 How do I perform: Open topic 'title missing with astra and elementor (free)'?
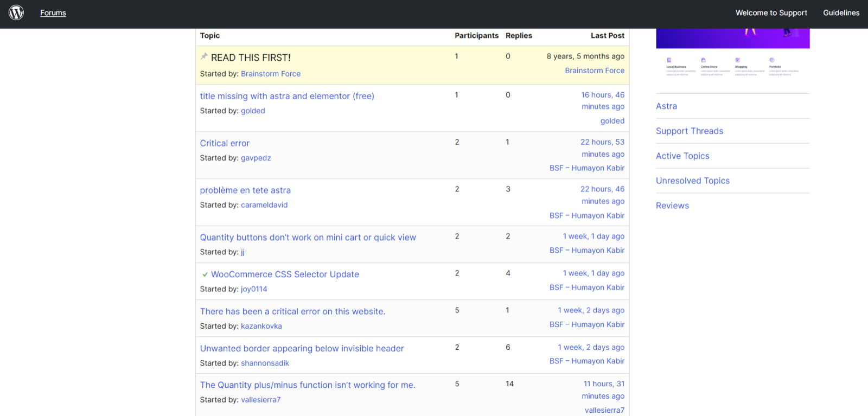(x=287, y=96)
